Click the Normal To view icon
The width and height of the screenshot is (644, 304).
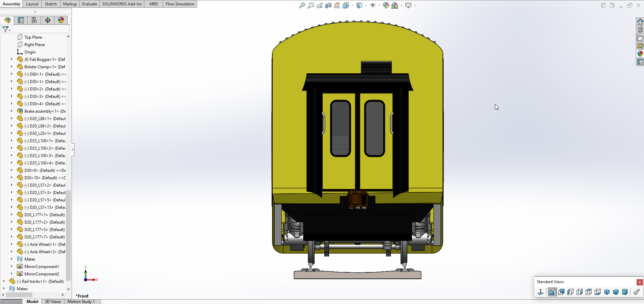[x=541, y=292]
